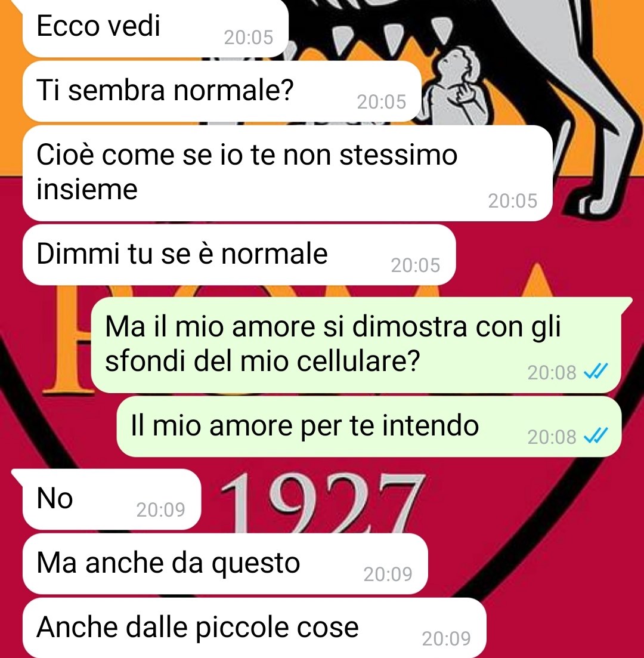The width and height of the screenshot is (644, 658).
Task: Tap the 'Anche dalle piccole cose' message
Action: pyautogui.click(x=254, y=628)
